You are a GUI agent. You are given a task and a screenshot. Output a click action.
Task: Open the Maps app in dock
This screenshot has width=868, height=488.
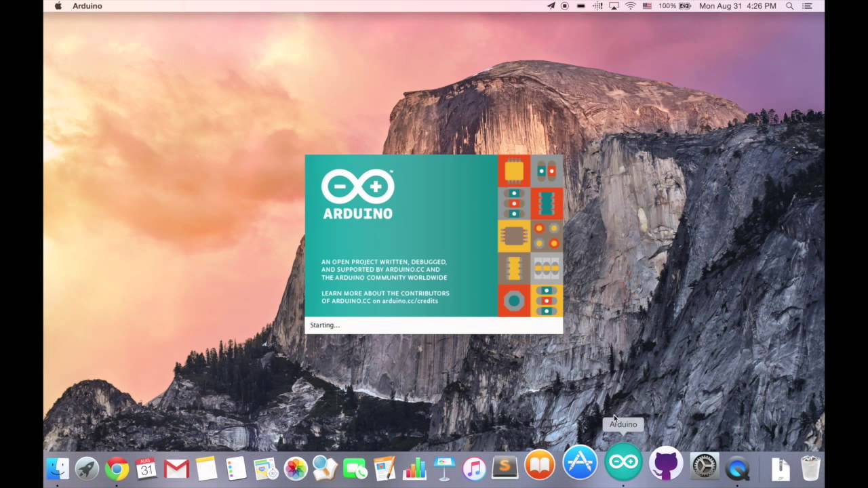265,468
